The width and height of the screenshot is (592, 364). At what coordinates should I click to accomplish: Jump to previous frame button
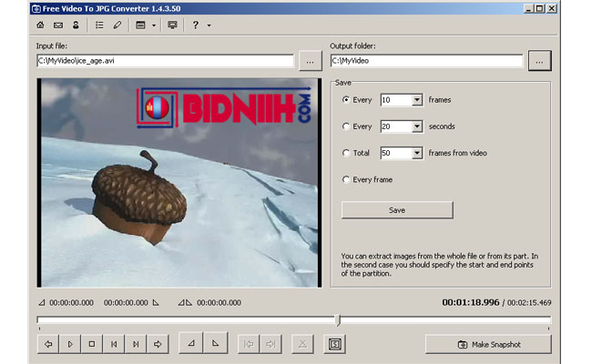(x=114, y=344)
